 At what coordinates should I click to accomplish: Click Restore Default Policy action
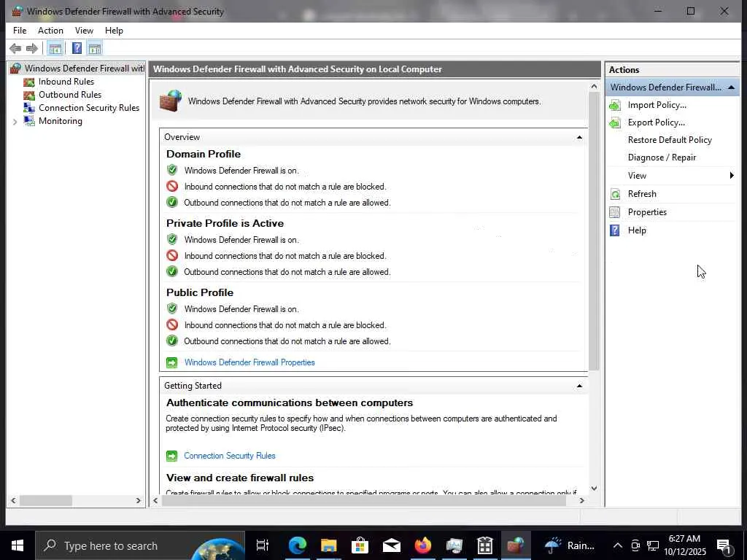670,140
